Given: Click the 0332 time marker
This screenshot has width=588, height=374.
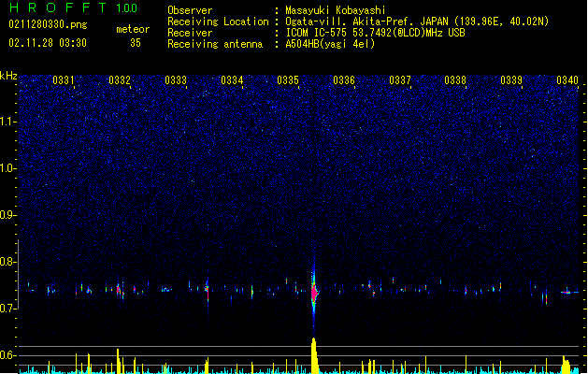Looking at the screenshot, I should pyautogui.click(x=120, y=80).
